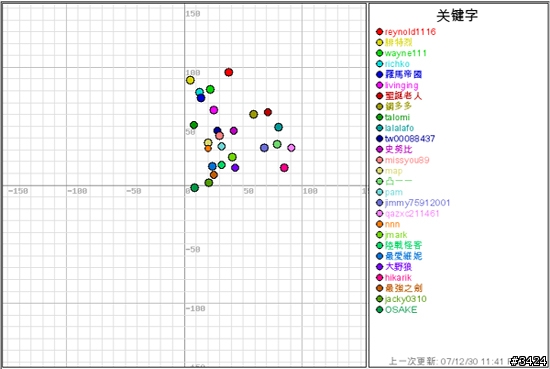Click missyou89's salmon data point in the plot

pos(220,136)
